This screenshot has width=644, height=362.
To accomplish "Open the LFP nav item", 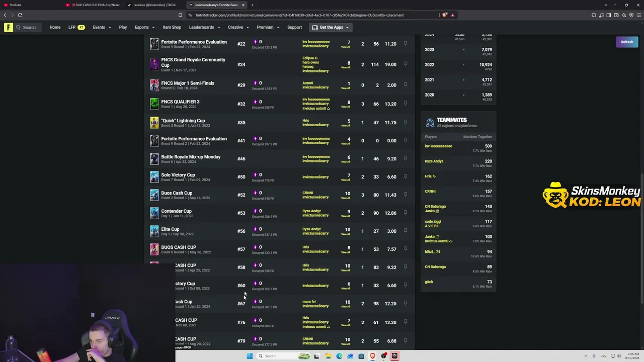I will click(76, 27).
